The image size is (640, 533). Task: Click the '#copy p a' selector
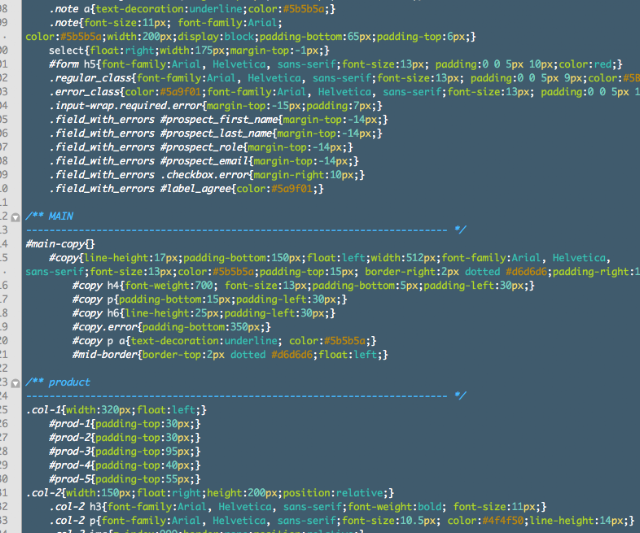(100, 341)
